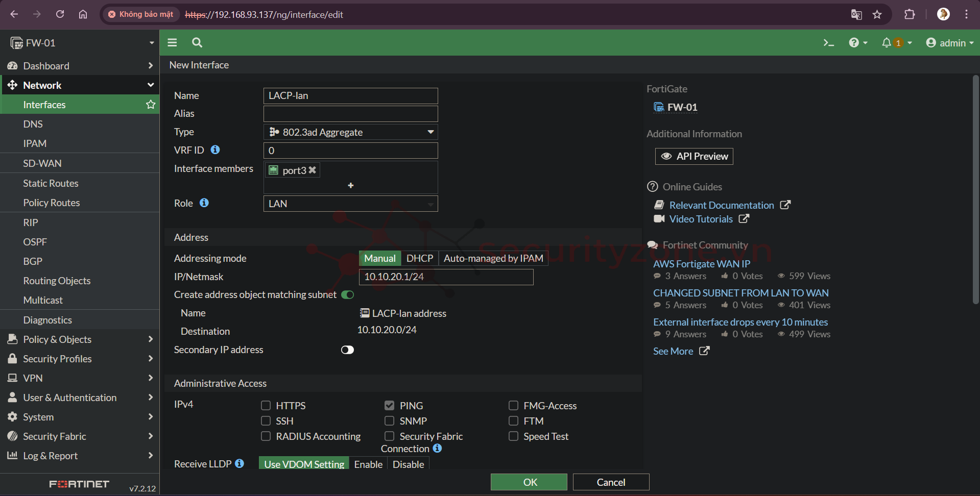Toggle the Secondary IP address switch
The height and width of the screenshot is (496, 980).
click(347, 350)
